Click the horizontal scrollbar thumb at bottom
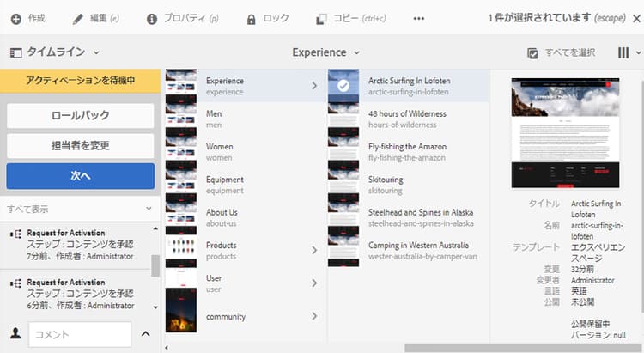This screenshot has width=644, height=353. (x=523, y=348)
